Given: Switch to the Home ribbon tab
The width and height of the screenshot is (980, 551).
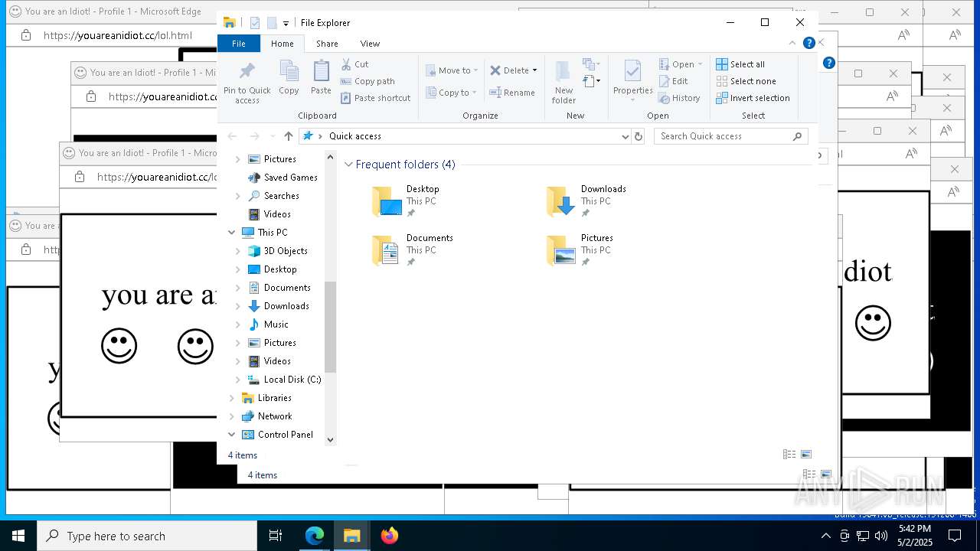Looking at the screenshot, I should click(283, 44).
